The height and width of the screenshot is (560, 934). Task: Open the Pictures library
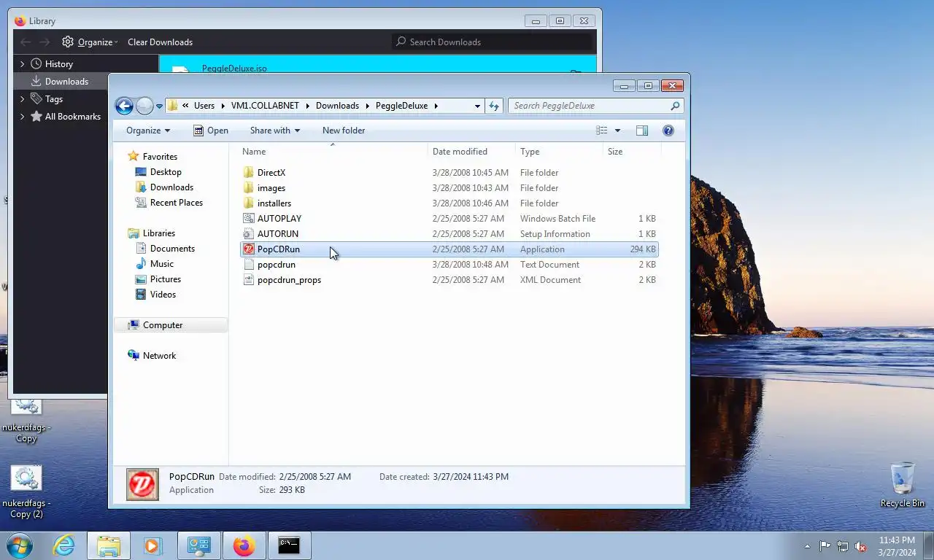[165, 279]
